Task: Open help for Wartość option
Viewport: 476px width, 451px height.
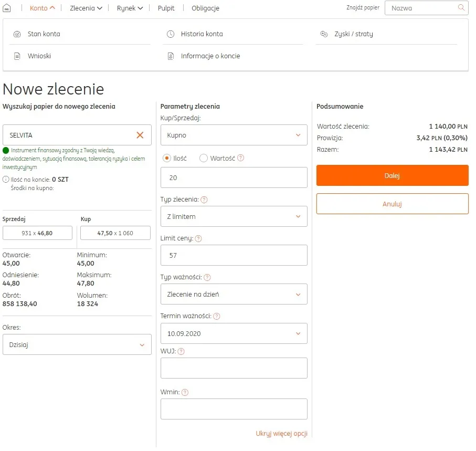Action: click(x=240, y=158)
